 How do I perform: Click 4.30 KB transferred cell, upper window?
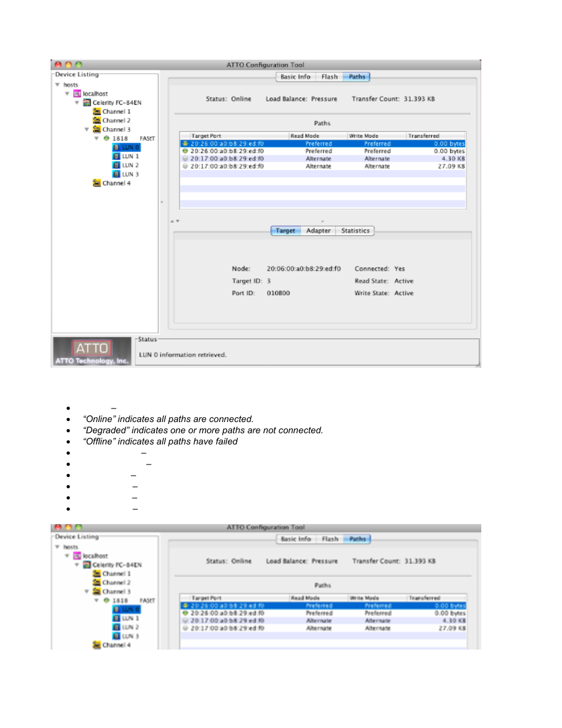453,159
